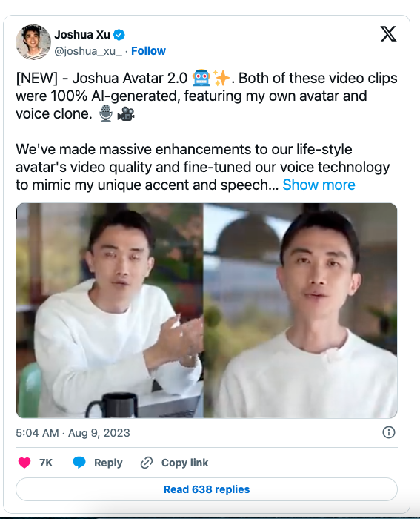Play the left video clip with mug
The image size is (420, 519).
point(110,311)
